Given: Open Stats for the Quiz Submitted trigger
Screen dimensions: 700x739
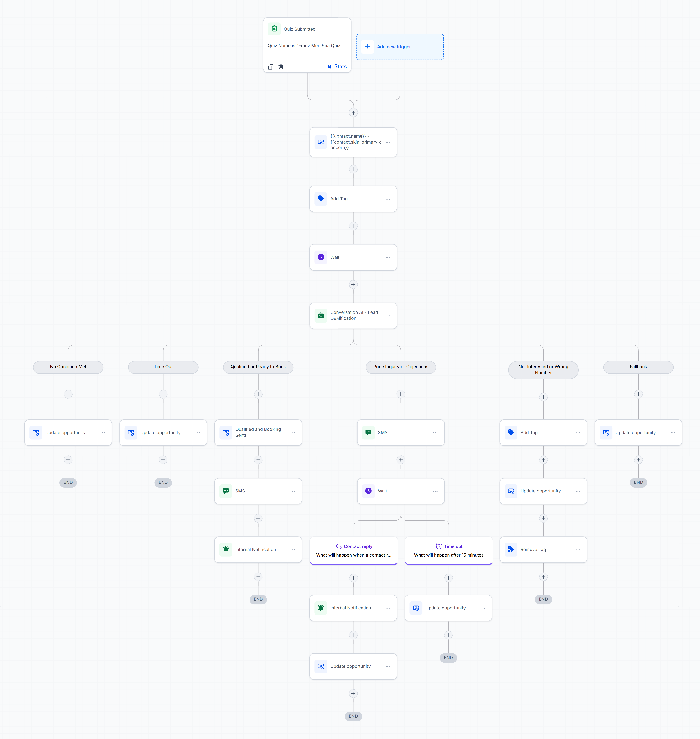Looking at the screenshot, I should [336, 67].
